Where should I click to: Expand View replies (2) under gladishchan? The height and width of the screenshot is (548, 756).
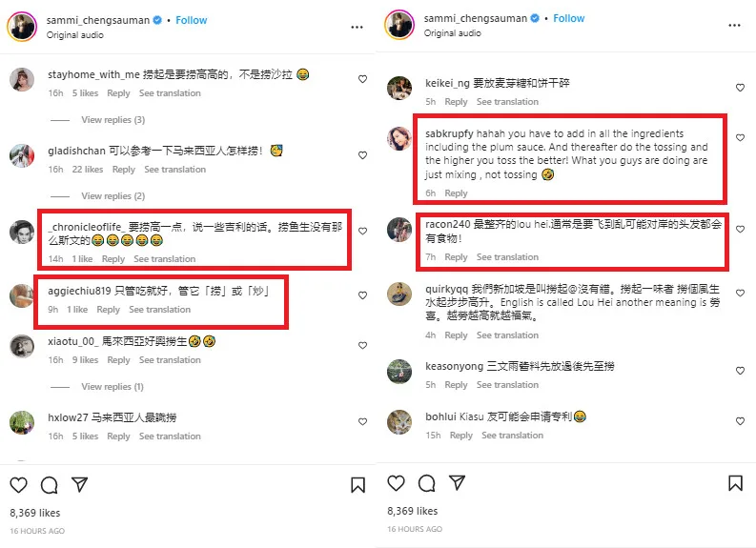pyautogui.click(x=112, y=195)
